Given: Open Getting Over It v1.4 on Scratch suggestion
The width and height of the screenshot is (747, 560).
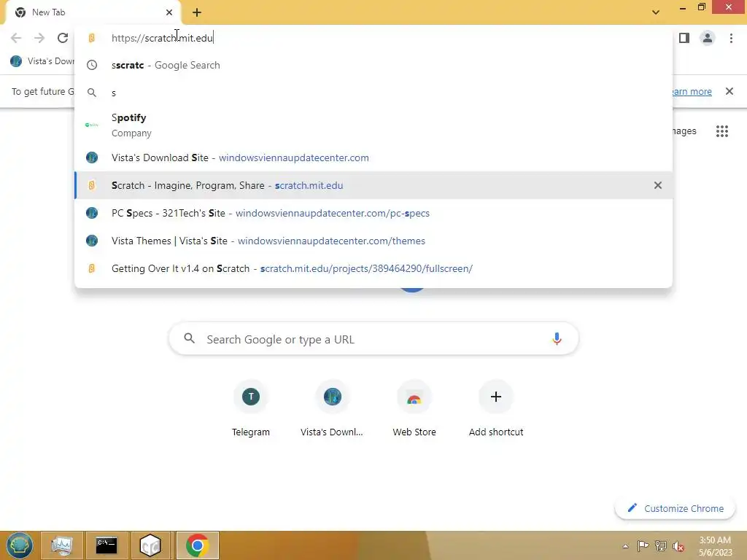Looking at the screenshot, I should pos(373,268).
